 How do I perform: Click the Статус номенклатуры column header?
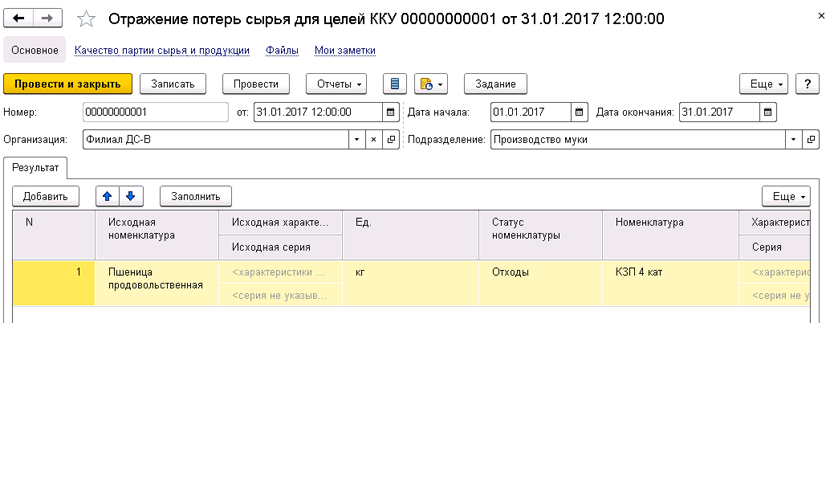(x=540, y=235)
